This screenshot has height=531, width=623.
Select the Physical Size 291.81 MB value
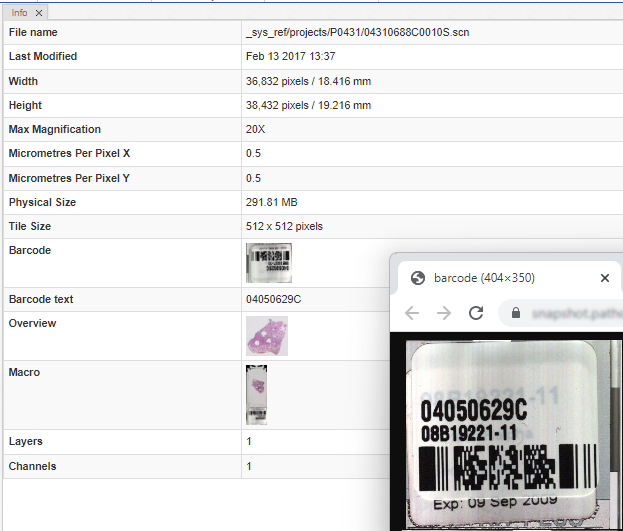(x=272, y=203)
